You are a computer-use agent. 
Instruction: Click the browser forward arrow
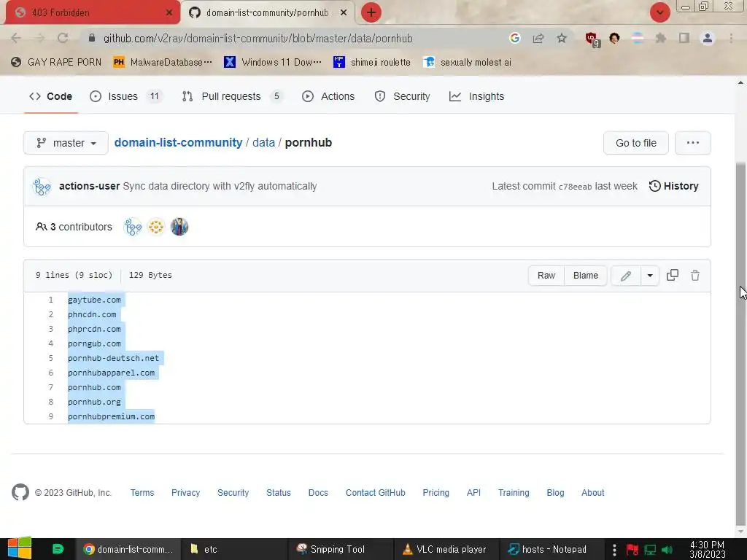coord(39,38)
